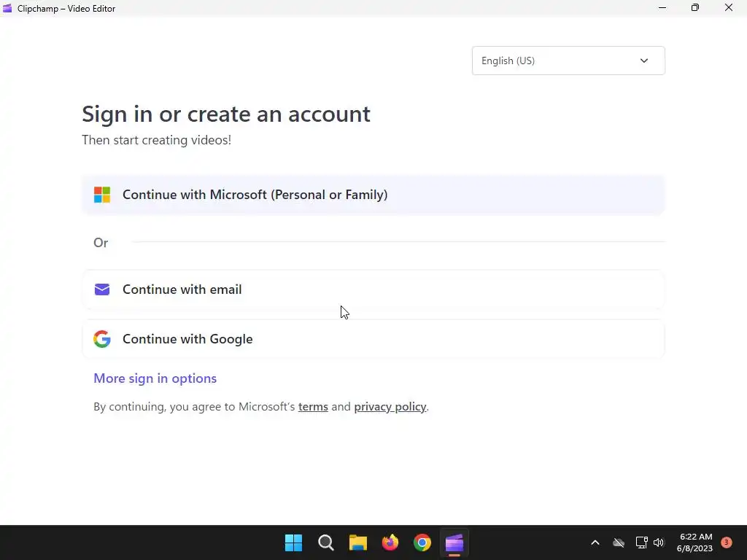Open volume speaker tray icon
The height and width of the screenshot is (560, 747).
coord(659,542)
